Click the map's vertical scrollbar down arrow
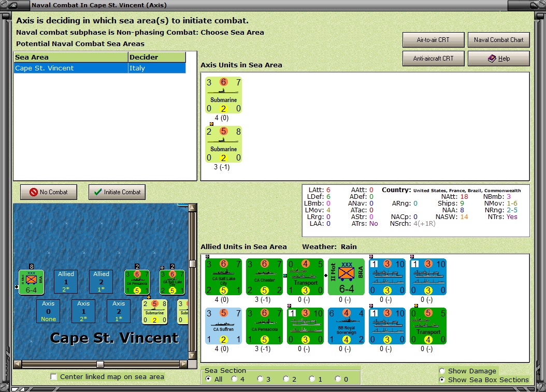Screen dimensions: 546x392 click(192, 355)
